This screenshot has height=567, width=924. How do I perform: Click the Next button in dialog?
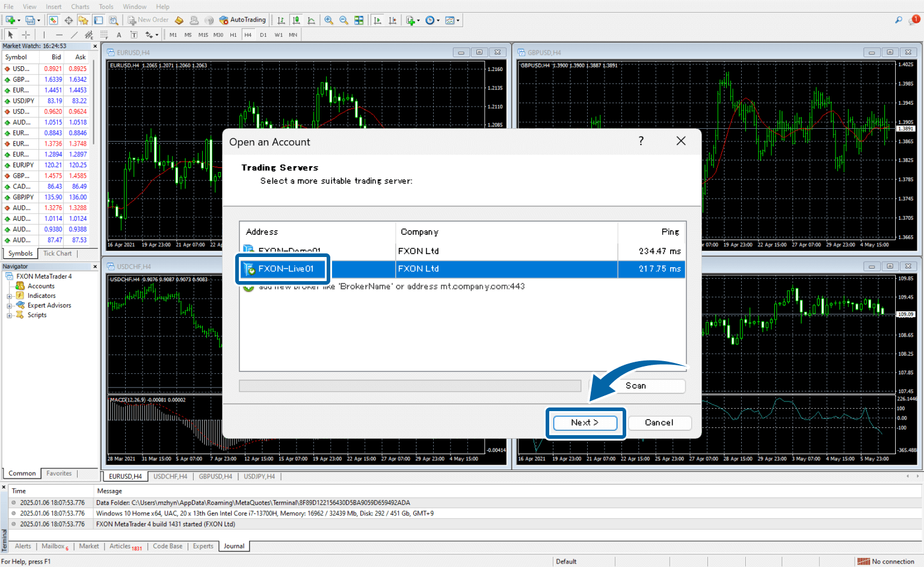pyautogui.click(x=585, y=423)
